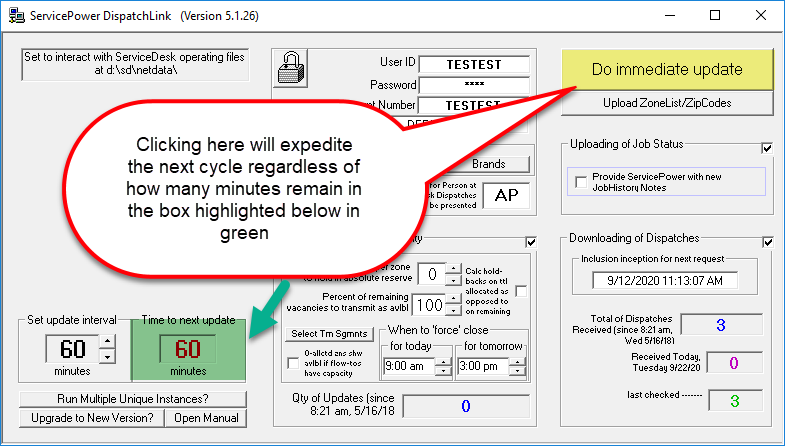Enable 0-allctd ans shw avlbl checkbox
Viewport: 785px width, 446px height.
pyautogui.click(x=293, y=363)
